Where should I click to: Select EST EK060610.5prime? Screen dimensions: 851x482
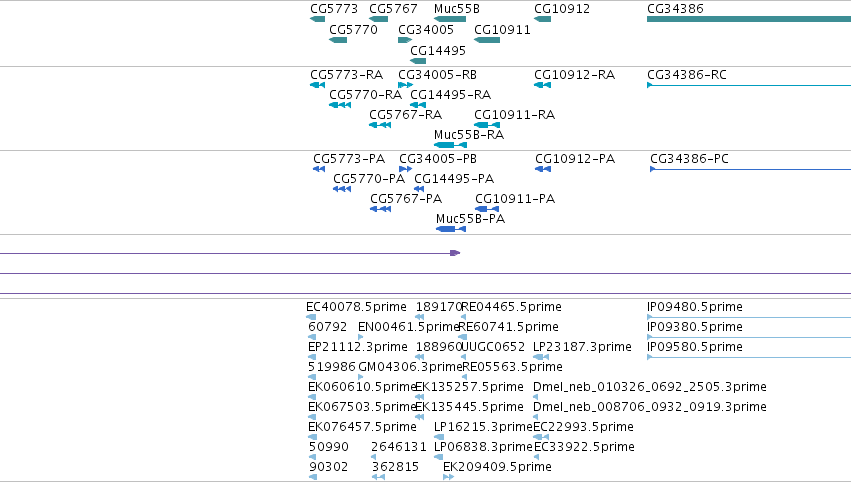(x=362, y=387)
